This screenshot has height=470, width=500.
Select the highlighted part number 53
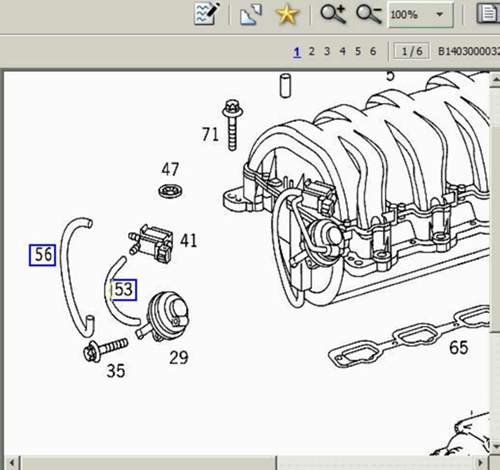[x=124, y=289]
